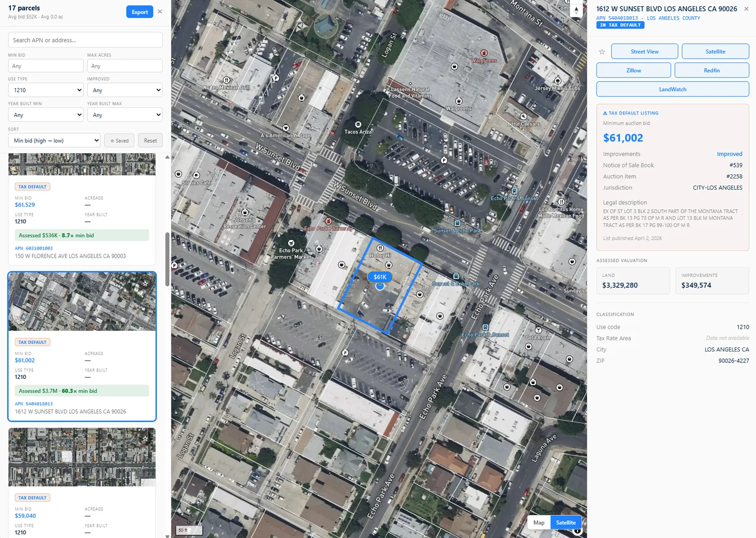Toggle the Saved parcels filter
The image size is (756, 538).
click(119, 141)
